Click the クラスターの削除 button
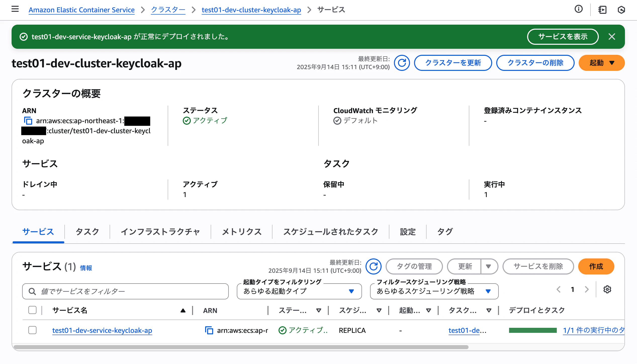The width and height of the screenshot is (637, 364). pyautogui.click(x=535, y=63)
